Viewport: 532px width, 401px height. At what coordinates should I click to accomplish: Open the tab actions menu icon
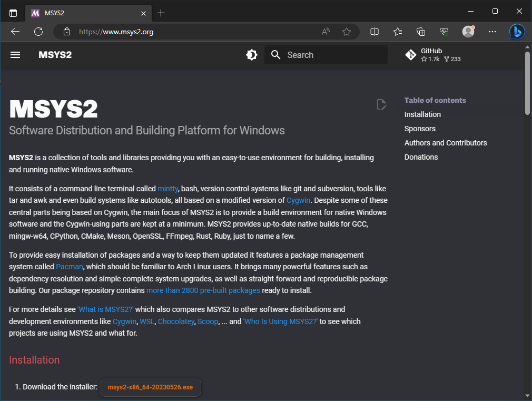13,13
